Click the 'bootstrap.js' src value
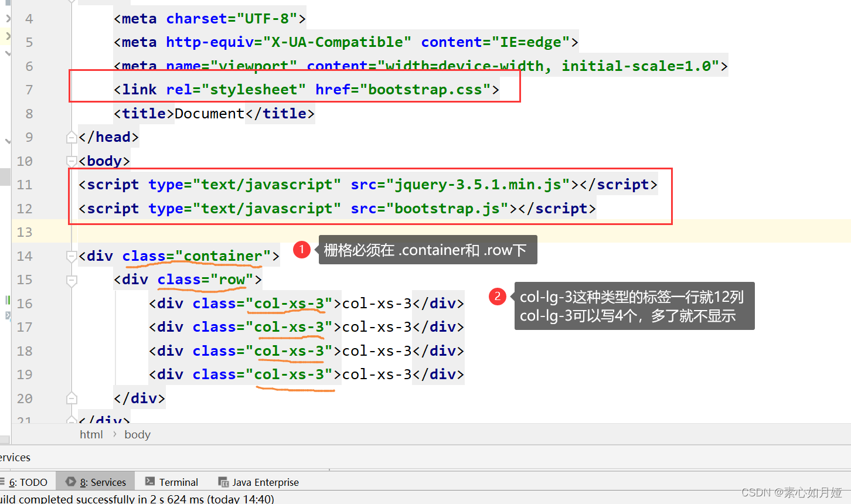Screen dimensions: 851x504 pyautogui.click(x=447, y=209)
